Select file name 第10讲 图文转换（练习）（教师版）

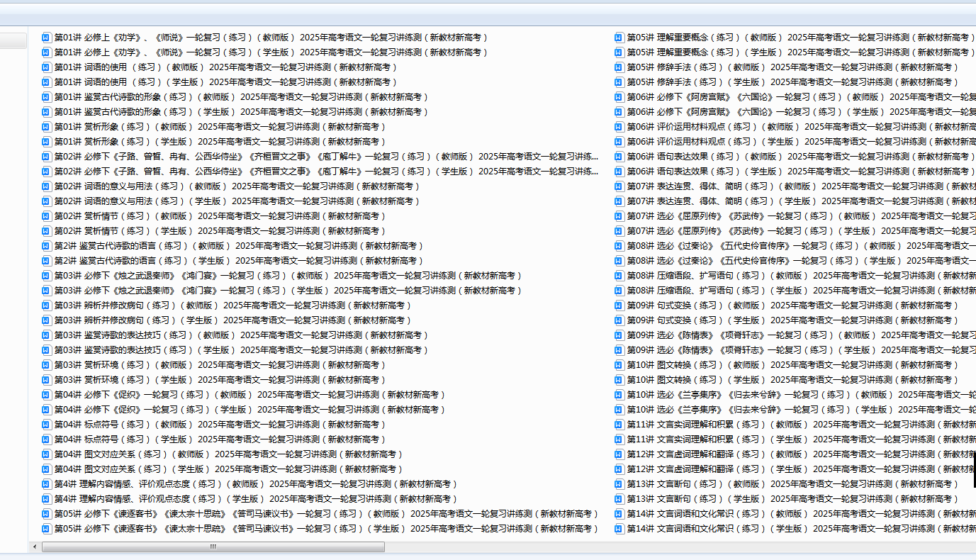pos(793,364)
